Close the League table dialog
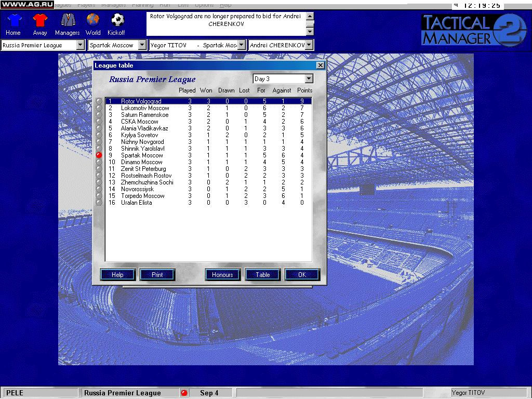This screenshot has height=399, width=532. click(320, 65)
